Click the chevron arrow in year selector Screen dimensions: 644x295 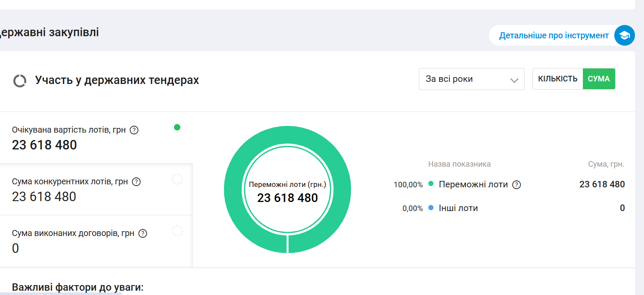tap(514, 80)
